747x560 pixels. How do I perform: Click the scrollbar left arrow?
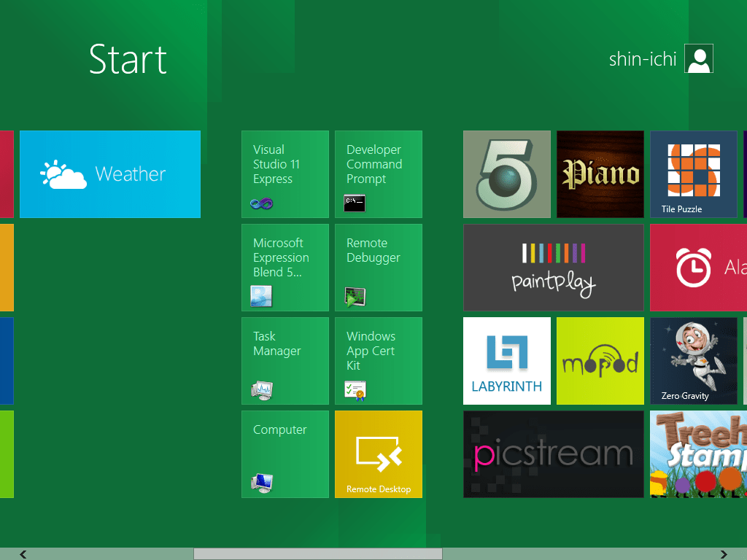23,554
